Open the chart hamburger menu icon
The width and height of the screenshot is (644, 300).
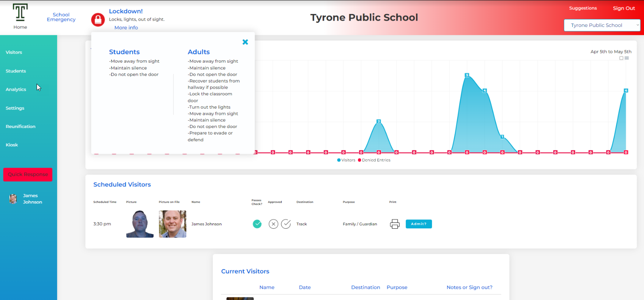pos(626,58)
